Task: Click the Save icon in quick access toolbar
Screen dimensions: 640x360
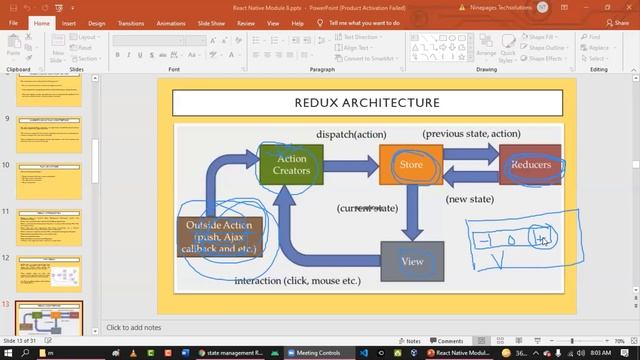Action: tap(13, 8)
